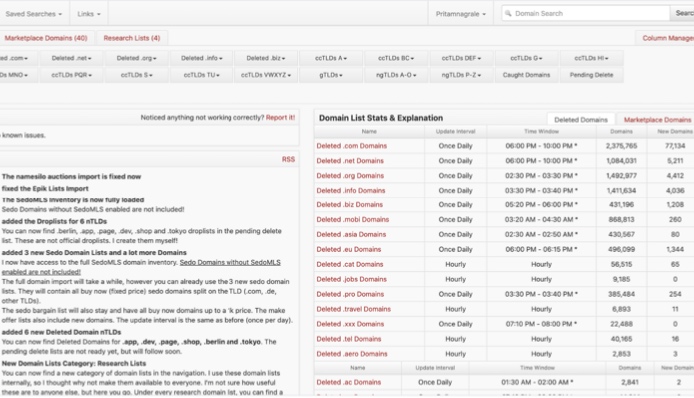Click the 07:10 PM - 08:00 PM time window
Screen dimensions: 694x398
coord(541,324)
